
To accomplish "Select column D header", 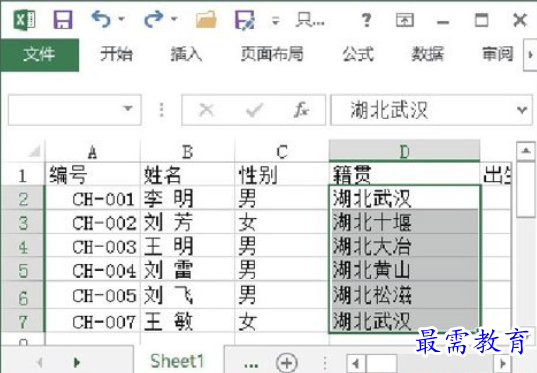I will coord(404,151).
